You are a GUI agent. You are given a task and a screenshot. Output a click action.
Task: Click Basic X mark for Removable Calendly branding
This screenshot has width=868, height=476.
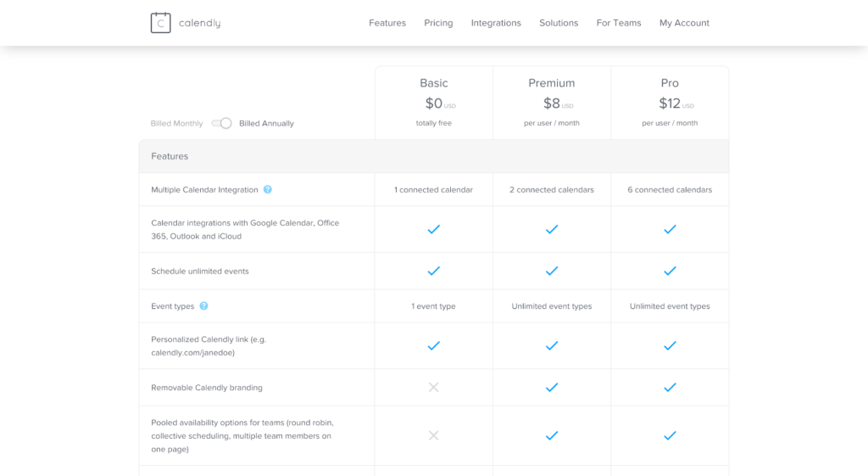(x=433, y=387)
